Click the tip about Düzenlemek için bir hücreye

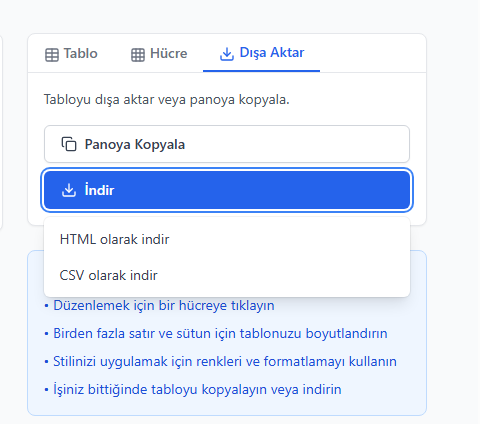[x=164, y=306]
